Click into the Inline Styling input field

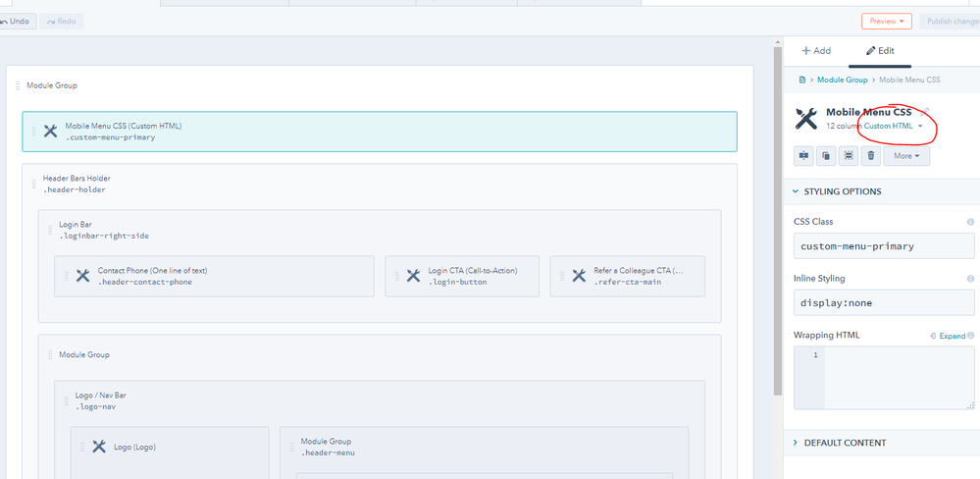point(884,302)
